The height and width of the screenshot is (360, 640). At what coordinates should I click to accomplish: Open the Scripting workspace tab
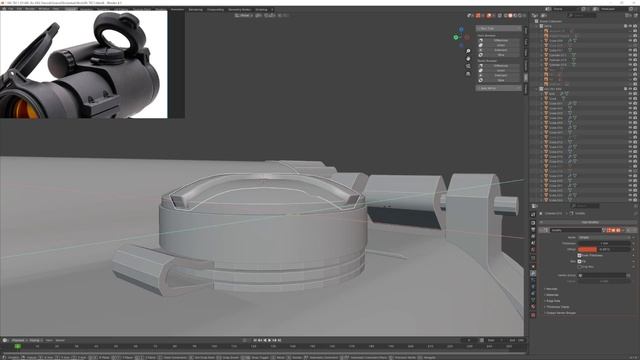(261, 9)
